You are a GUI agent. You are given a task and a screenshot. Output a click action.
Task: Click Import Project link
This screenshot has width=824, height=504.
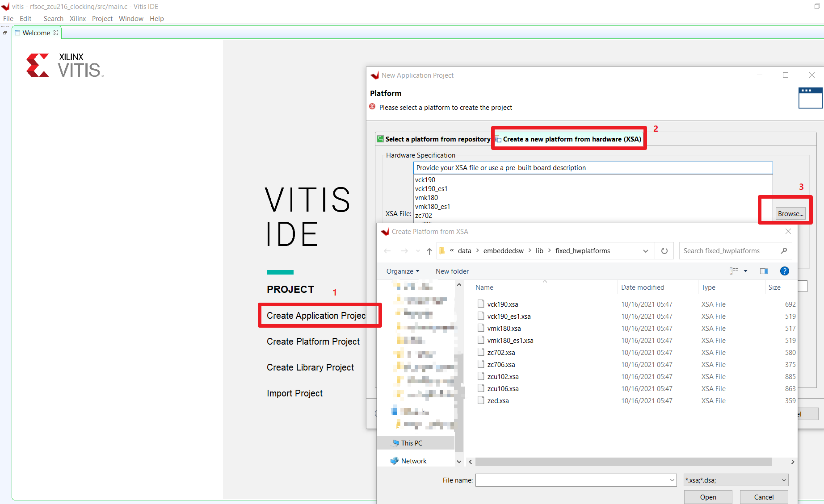click(294, 393)
